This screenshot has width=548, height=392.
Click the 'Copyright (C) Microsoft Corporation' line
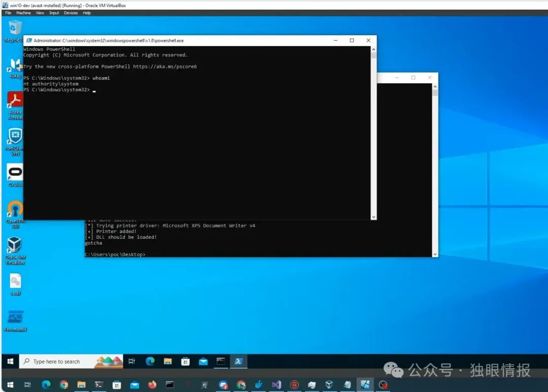tap(106, 55)
